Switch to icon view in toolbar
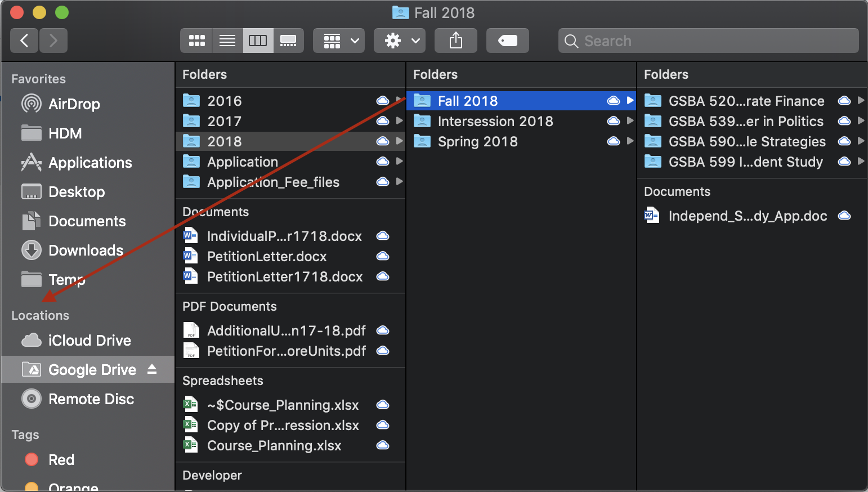This screenshot has width=868, height=492. [196, 41]
